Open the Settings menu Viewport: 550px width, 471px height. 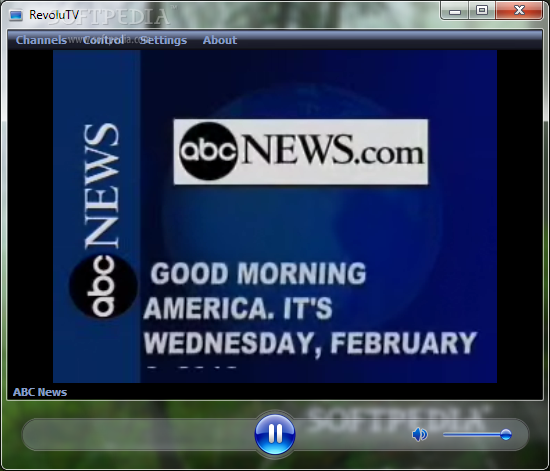pyautogui.click(x=163, y=40)
